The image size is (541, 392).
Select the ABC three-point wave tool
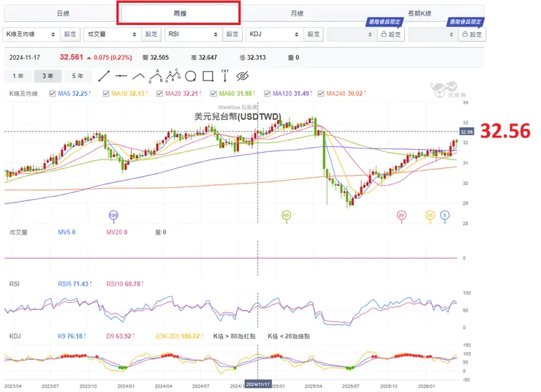(156, 76)
